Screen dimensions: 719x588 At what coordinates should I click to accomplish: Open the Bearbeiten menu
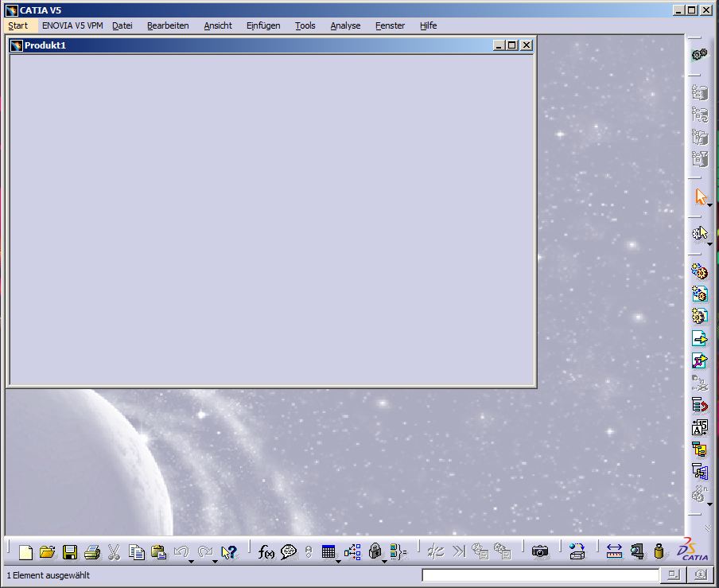point(168,25)
